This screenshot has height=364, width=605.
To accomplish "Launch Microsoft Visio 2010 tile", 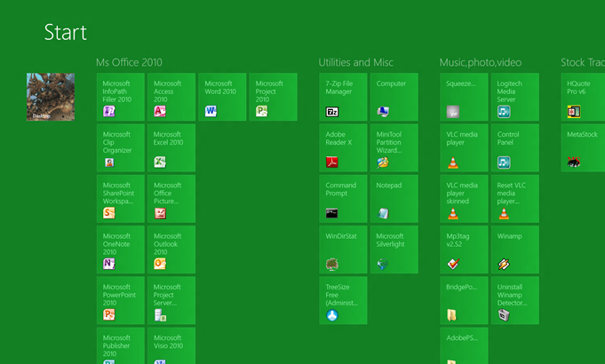I will [x=171, y=345].
